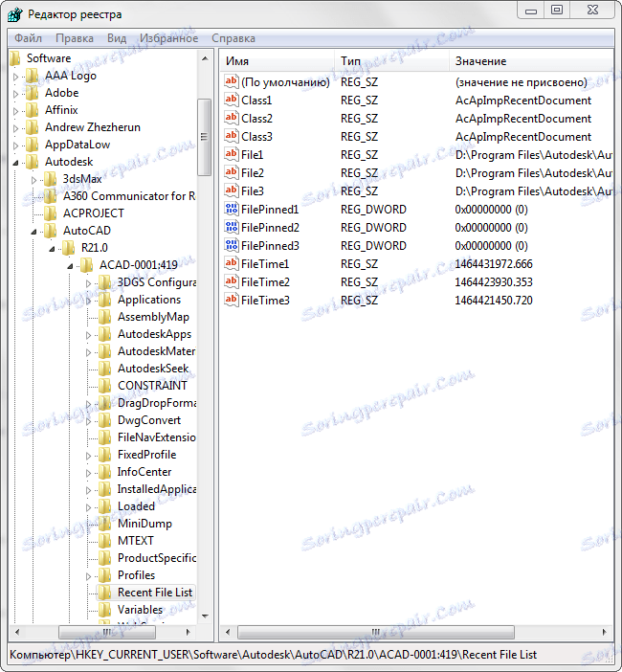
Task: Click the folder icon of AutodeskSeek key
Action: pyautogui.click(x=105, y=369)
